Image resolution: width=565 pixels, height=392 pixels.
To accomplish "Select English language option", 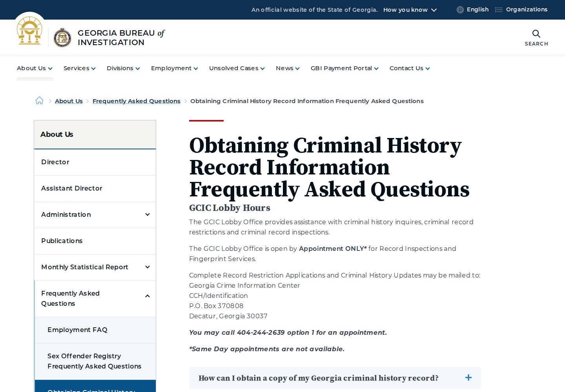I will point(478,9).
